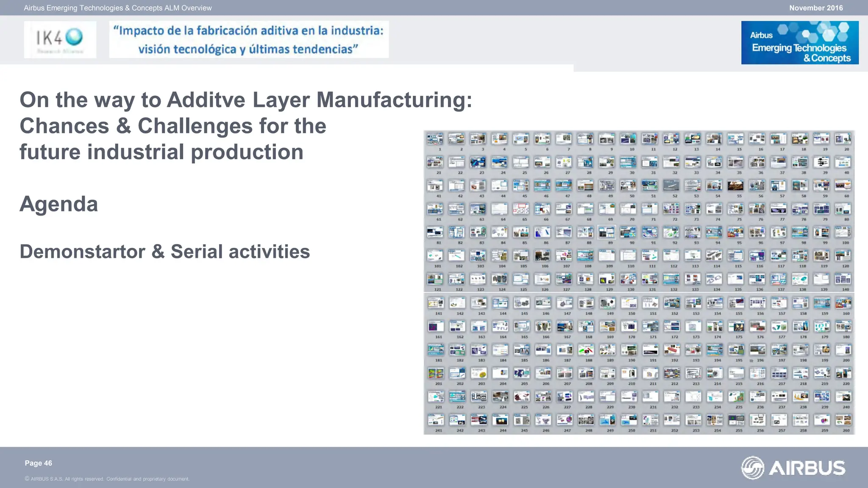Image resolution: width=868 pixels, height=488 pixels.
Task: Select the 'Chances & Challenges for the' title line
Action: point(173,126)
